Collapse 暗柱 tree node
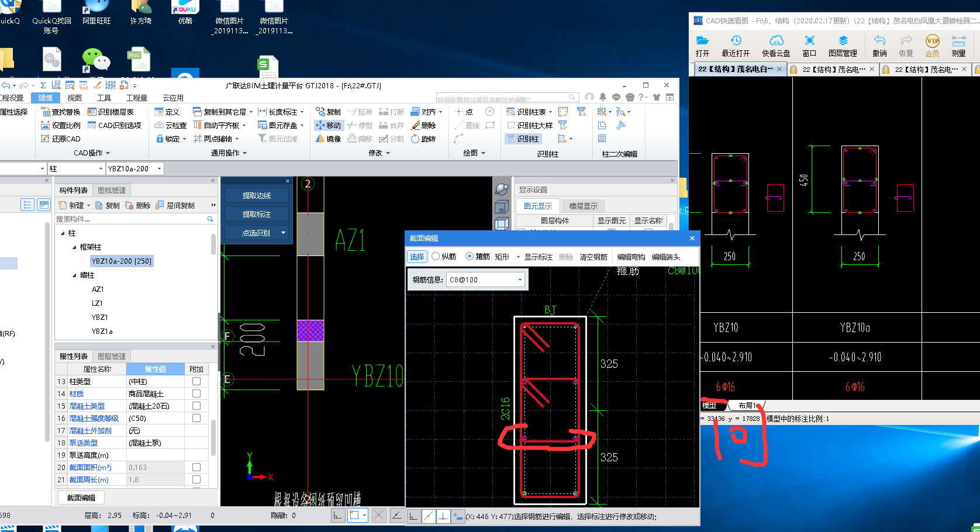The width and height of the screenshot is (980, 532). [74, 275]
